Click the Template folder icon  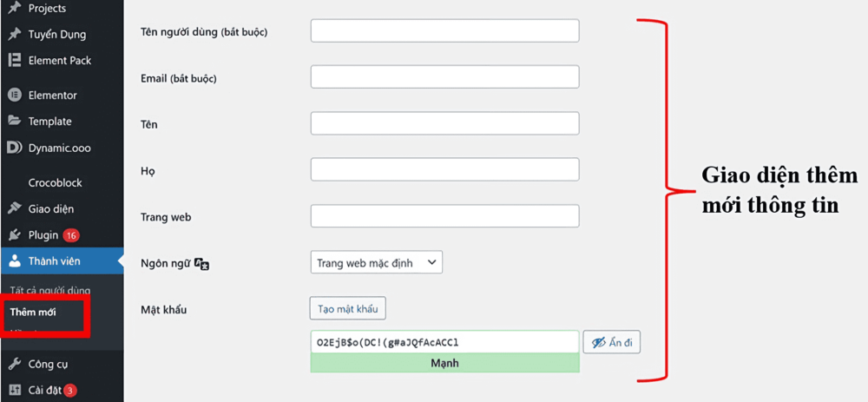pyautogui.click(x=15, y=122)
